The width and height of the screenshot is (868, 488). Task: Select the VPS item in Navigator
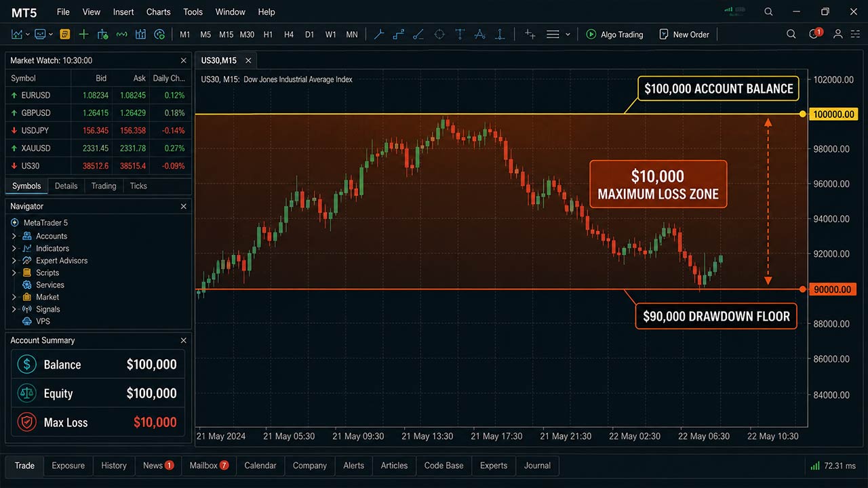click(x=37, y=321)
